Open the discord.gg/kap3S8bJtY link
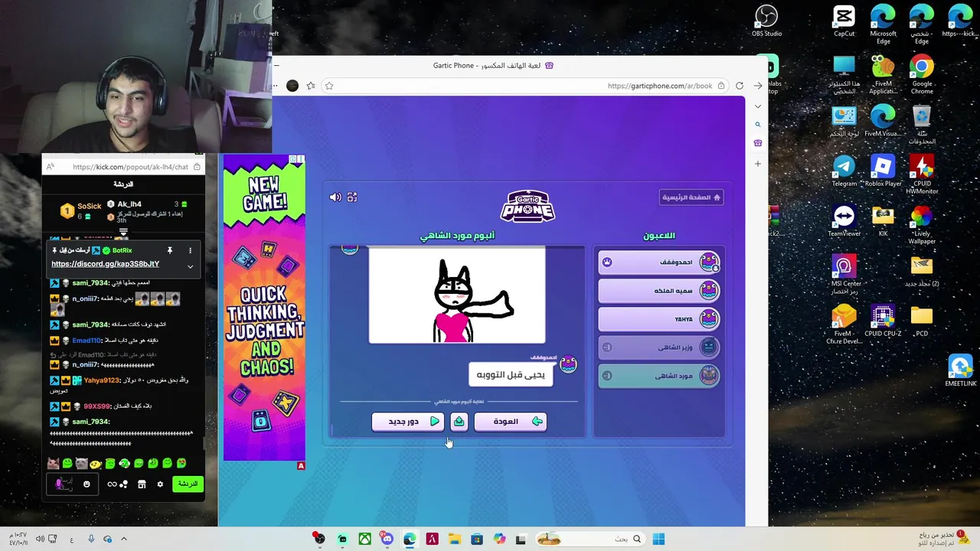This screenshot has width=980, height=551. coord(106,264)
